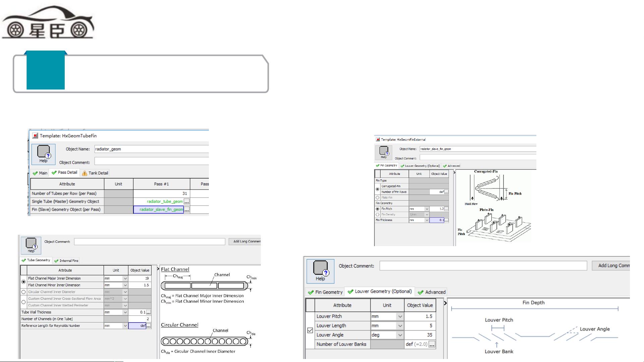
Task: Collapse the louver diagram panel arrow
Action: pos(445,303)
